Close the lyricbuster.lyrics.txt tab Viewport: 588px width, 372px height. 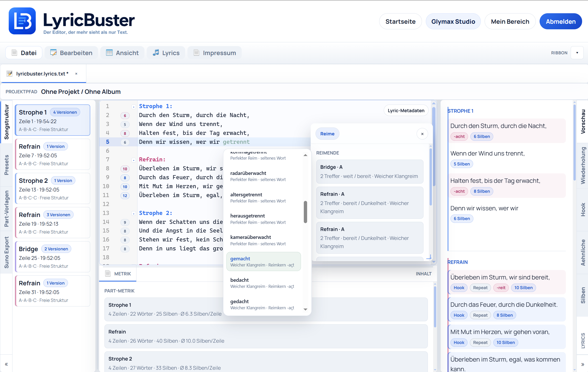coord(76,74)
